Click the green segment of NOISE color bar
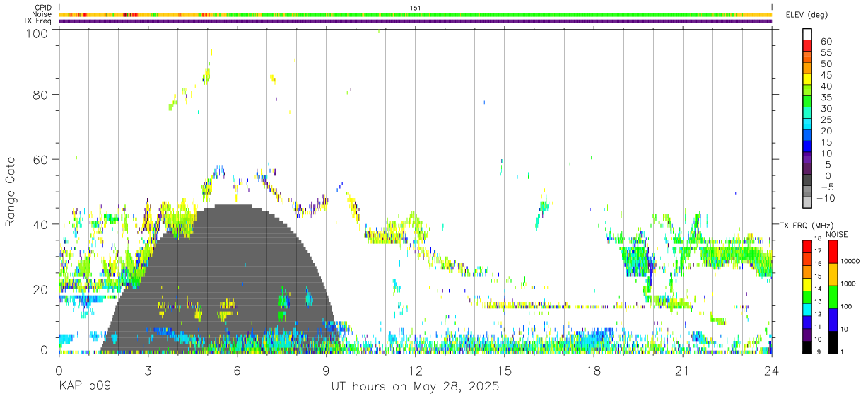This screenshot has height=401, width=868. click(833, 297)
